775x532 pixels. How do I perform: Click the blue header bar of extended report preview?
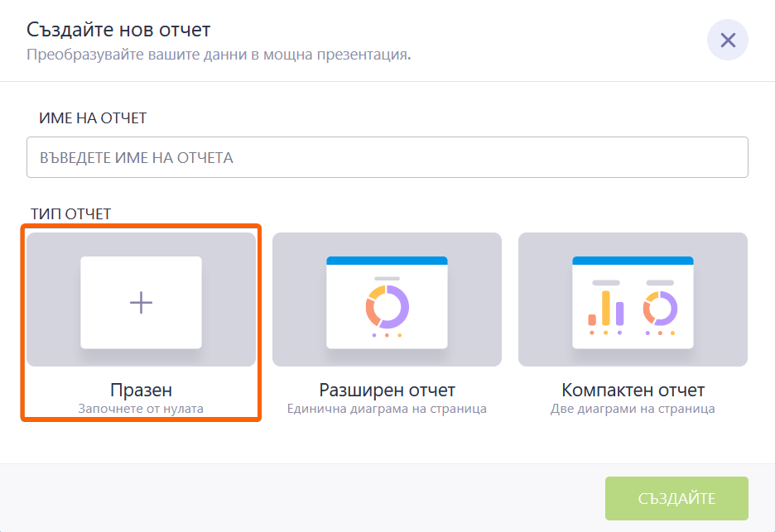click(x=387, y=261)
